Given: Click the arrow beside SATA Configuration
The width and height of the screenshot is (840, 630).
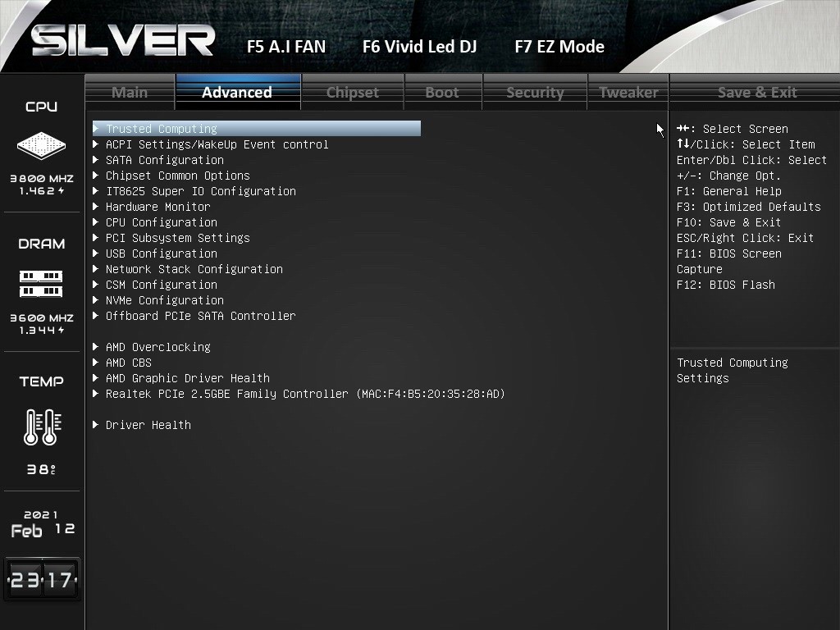Looking at the screenshot, I should click(96, 159).
